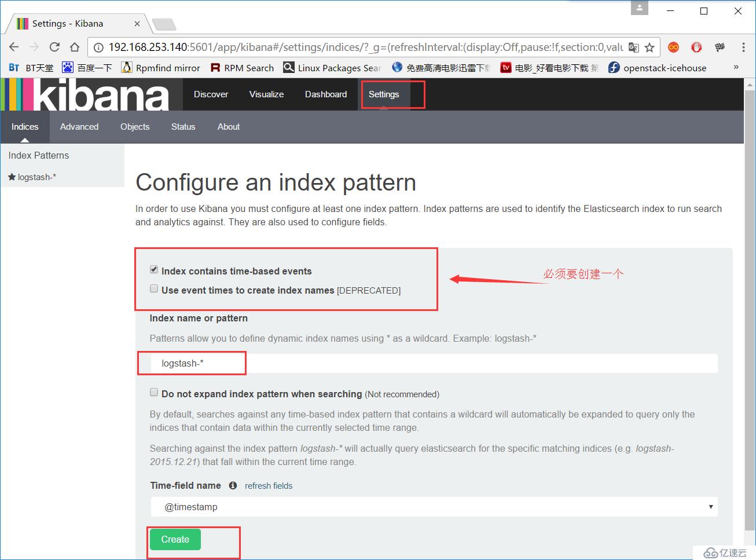Image resolution: width=756 pixels, height=560 pixels.
Task: Enable Use event times to create index names
Action: (x=154, y=288)
